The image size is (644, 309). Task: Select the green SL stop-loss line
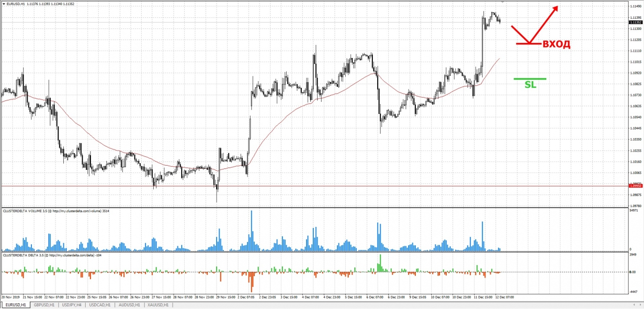tap(529, 78)
